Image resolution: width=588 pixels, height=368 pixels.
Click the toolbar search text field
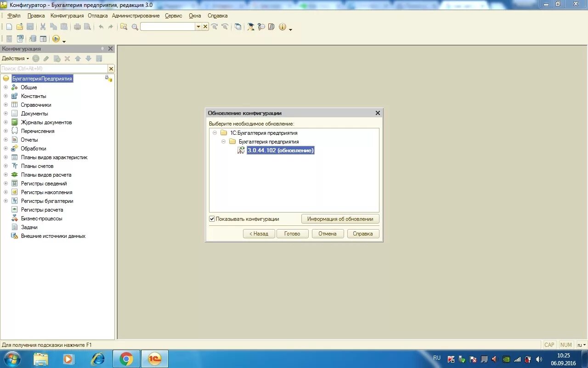(x=168, y=27)
